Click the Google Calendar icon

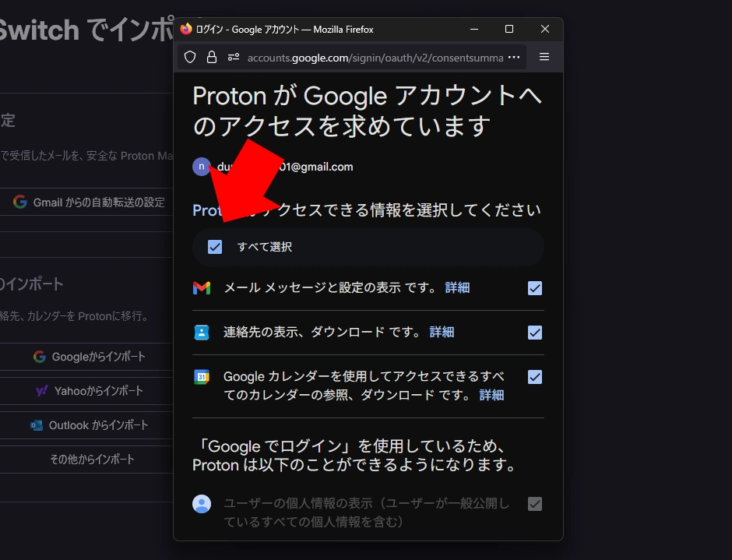click(x=202, y=376)
